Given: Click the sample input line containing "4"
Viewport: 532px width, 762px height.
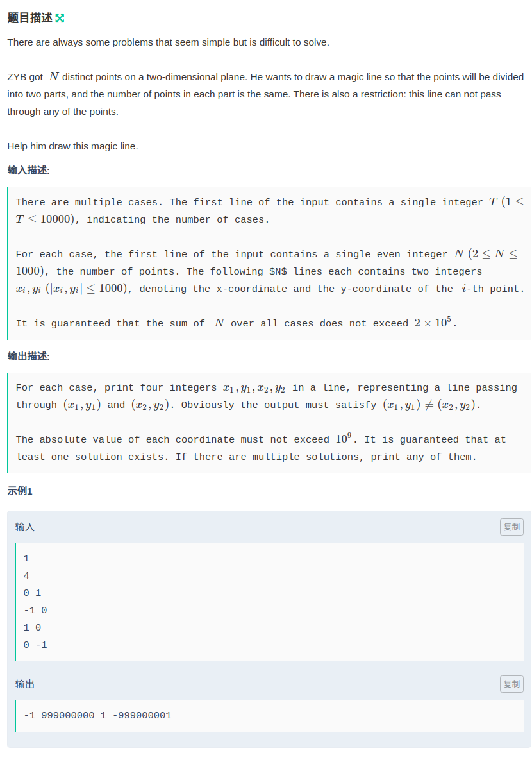Looking at the screenshot, I should 26,575.
